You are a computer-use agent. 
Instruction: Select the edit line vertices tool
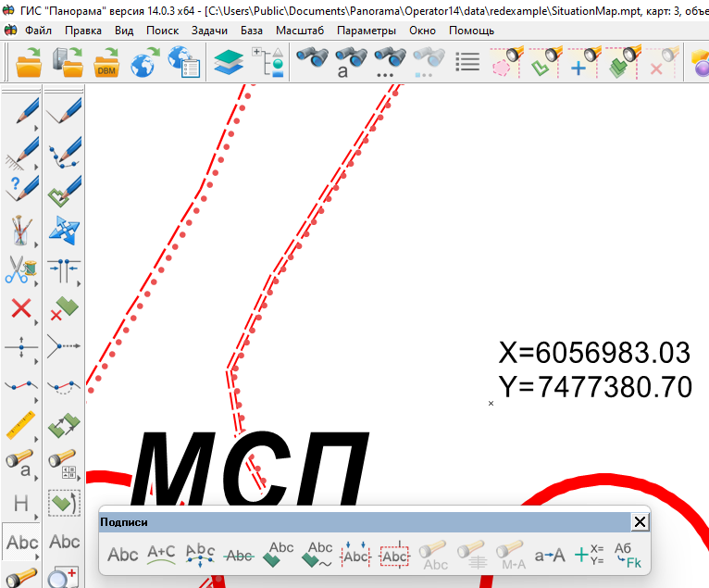pyautogui.click(x=20, y=387)
